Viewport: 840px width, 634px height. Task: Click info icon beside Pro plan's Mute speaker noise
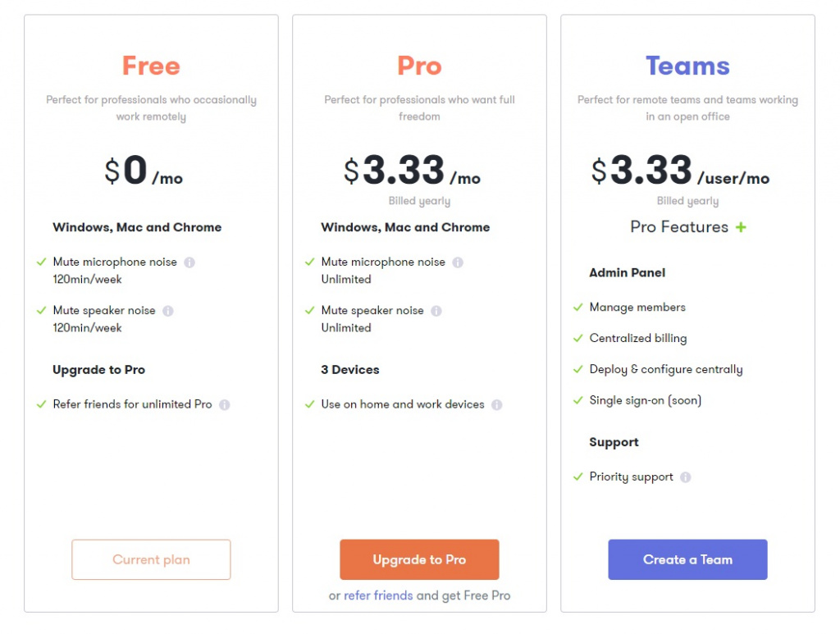tap(436, 311)
